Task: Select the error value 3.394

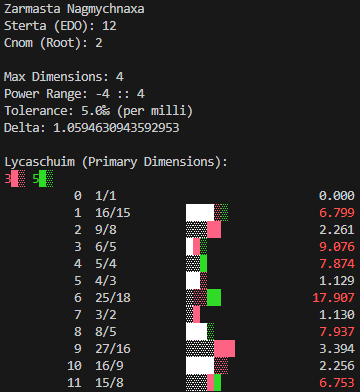Action: point(337,349)
